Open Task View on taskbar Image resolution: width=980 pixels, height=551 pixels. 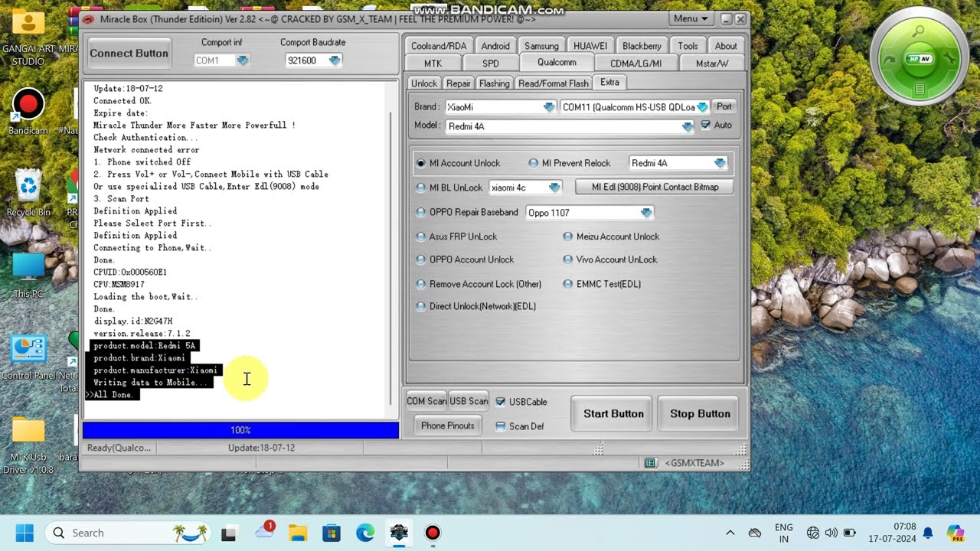click(229, 533)
